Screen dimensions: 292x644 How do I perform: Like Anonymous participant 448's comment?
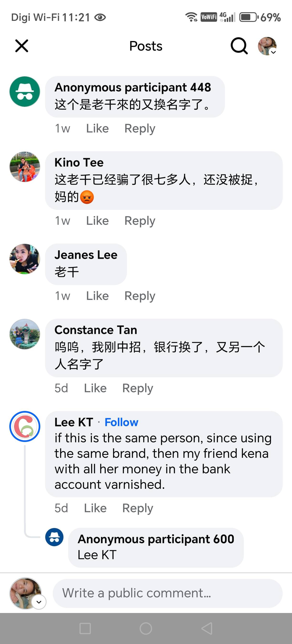point(97,129)
